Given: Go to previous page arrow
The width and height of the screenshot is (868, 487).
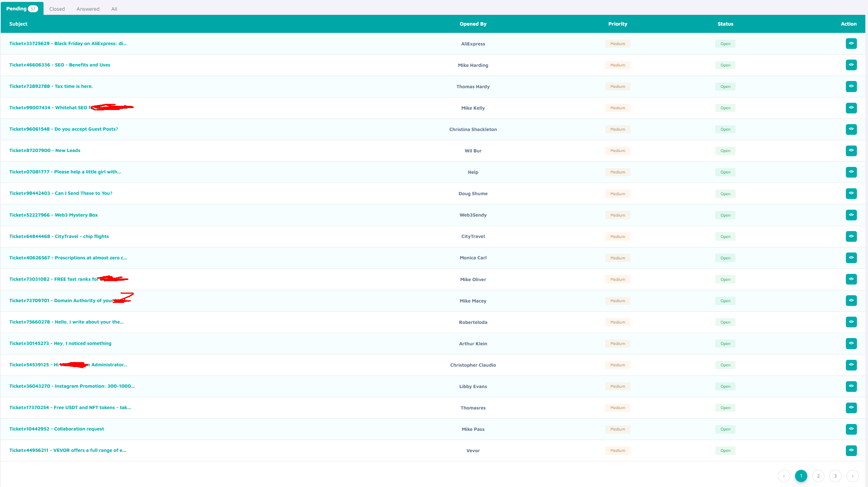Looking at the screenshot, I should coord(784,476).
